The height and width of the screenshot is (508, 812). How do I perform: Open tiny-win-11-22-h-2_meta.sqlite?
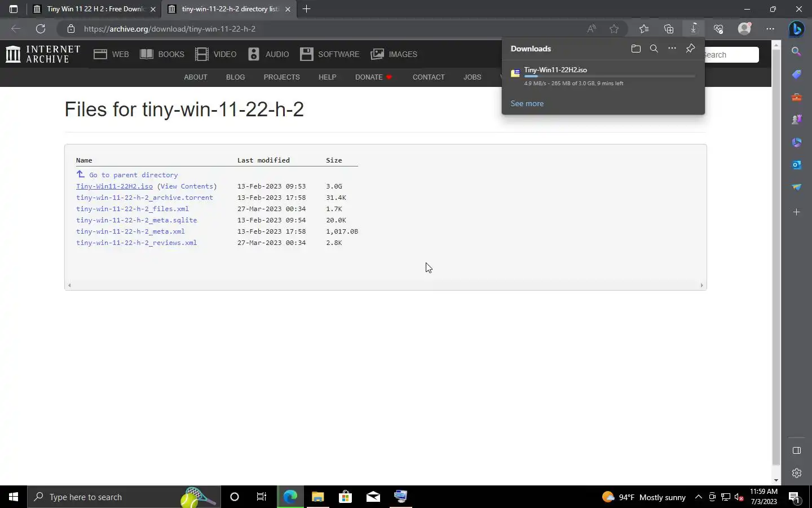coord(136,220)
